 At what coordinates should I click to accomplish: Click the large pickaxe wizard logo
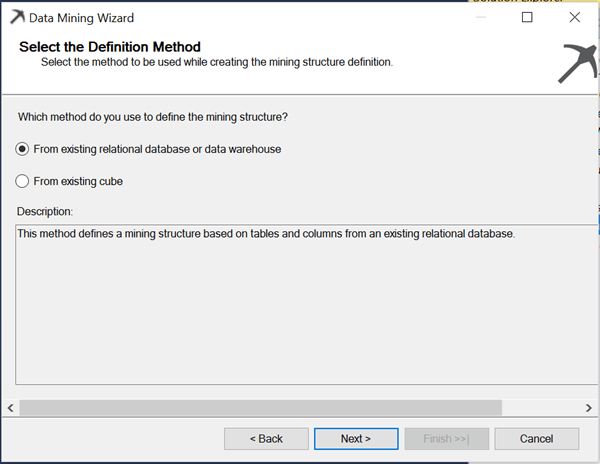click(578, 63)
